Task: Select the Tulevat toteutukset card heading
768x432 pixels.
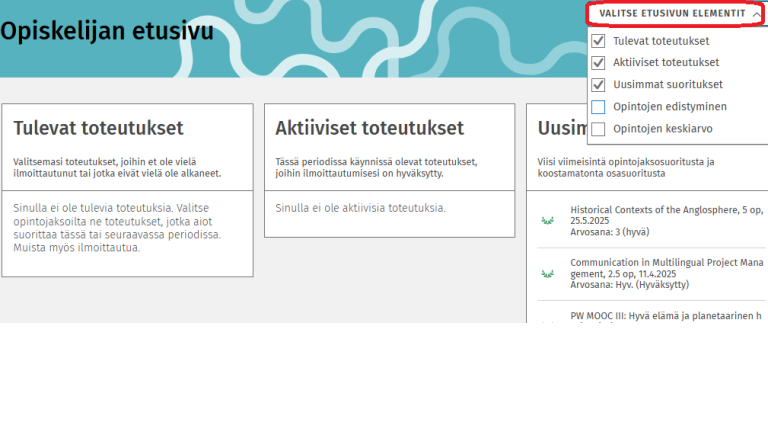Action: point(99,128)
